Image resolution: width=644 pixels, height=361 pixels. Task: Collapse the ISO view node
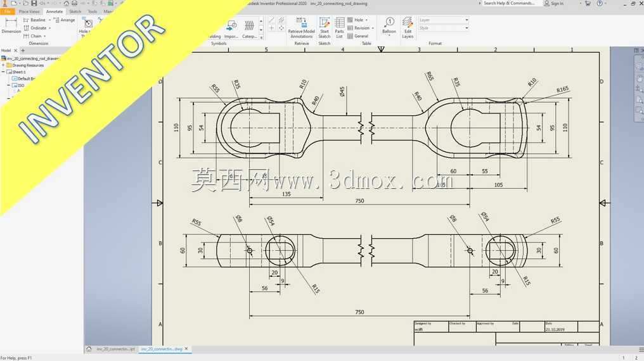point(9,85)
